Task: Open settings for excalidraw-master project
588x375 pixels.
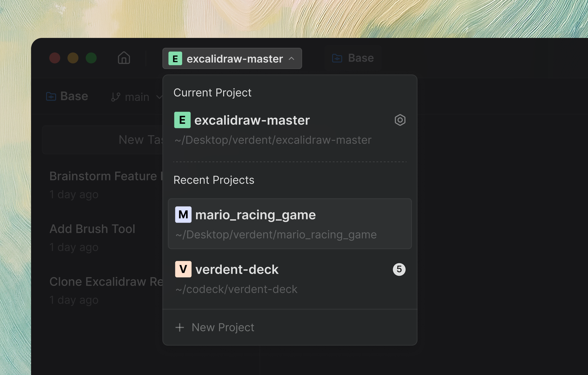Action: tap(400, 120)
